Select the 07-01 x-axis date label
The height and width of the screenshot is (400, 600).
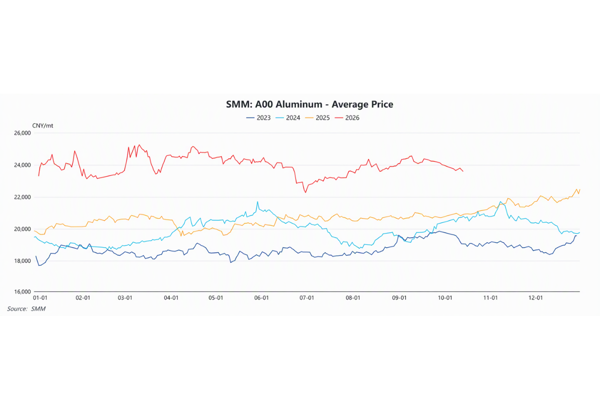tap(307, 298)
